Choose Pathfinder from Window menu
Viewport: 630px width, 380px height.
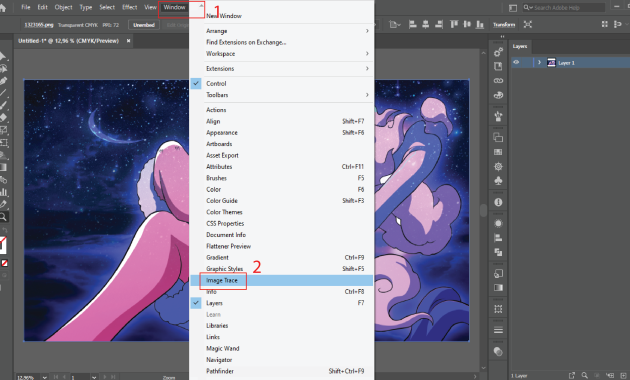tap(281, 371)
